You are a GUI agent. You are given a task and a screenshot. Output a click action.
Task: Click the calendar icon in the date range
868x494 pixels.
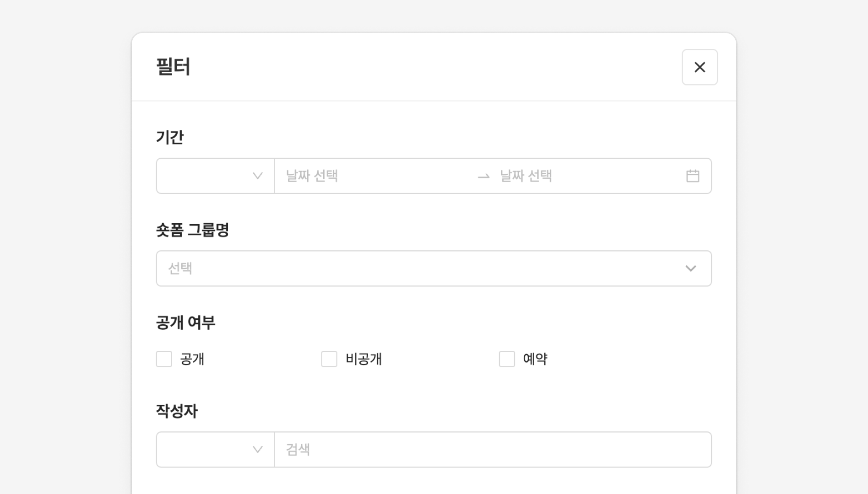pos(692,176)
